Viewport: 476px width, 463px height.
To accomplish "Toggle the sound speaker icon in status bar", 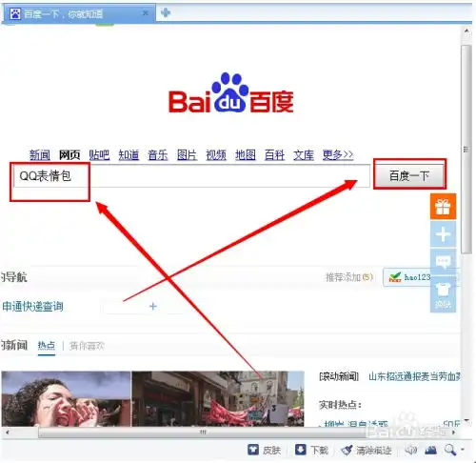I will (x=411, y=450).
